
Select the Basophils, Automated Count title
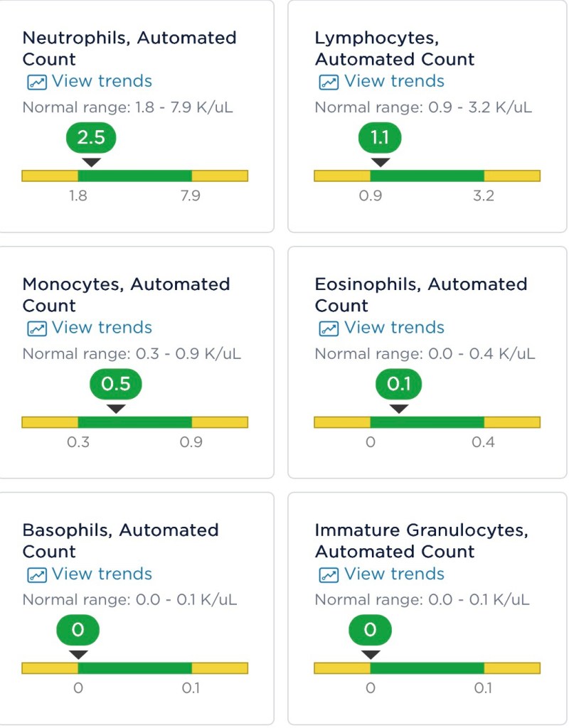120,540
